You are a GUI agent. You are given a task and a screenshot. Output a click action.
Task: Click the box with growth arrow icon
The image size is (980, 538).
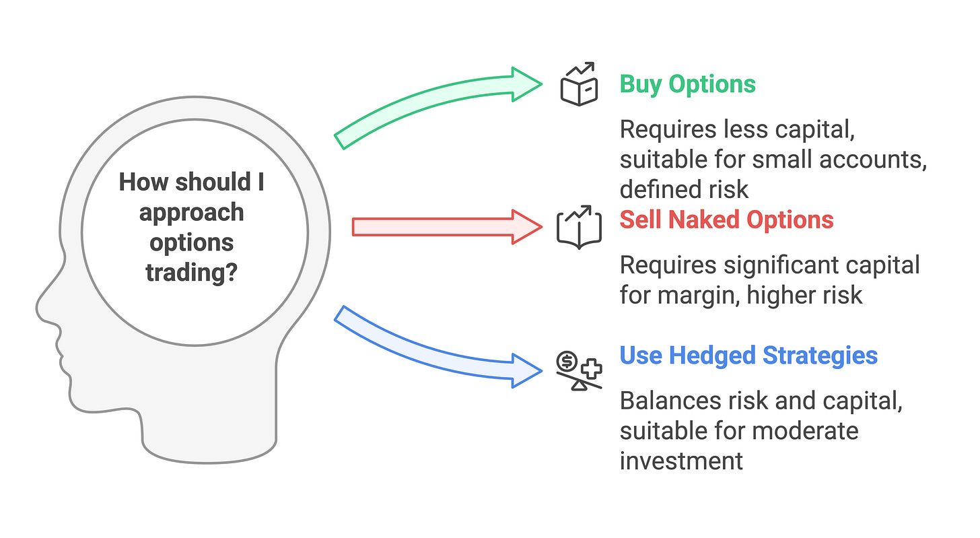(x=579, y=85)
